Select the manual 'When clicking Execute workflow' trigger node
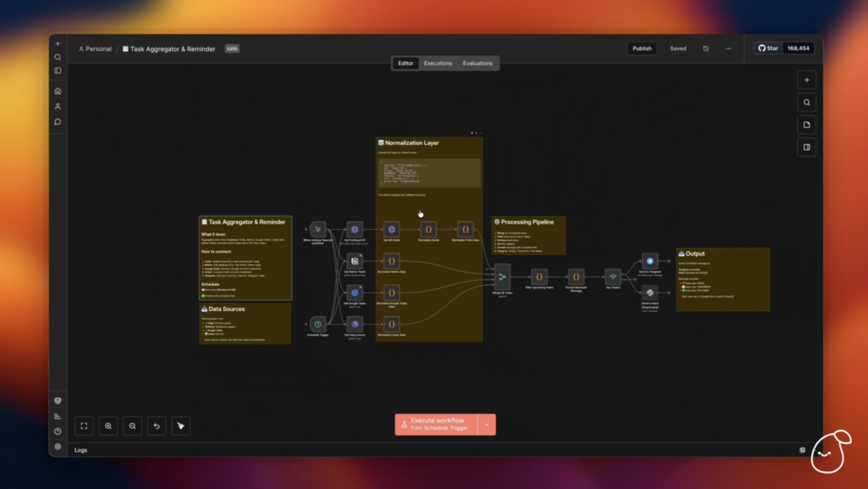 (x=318, y=229)
